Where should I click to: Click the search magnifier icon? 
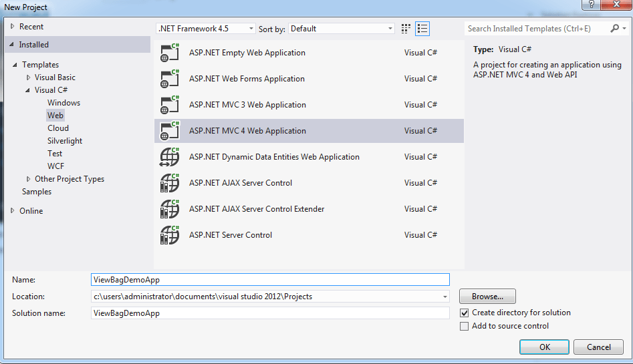click(615, 29)
